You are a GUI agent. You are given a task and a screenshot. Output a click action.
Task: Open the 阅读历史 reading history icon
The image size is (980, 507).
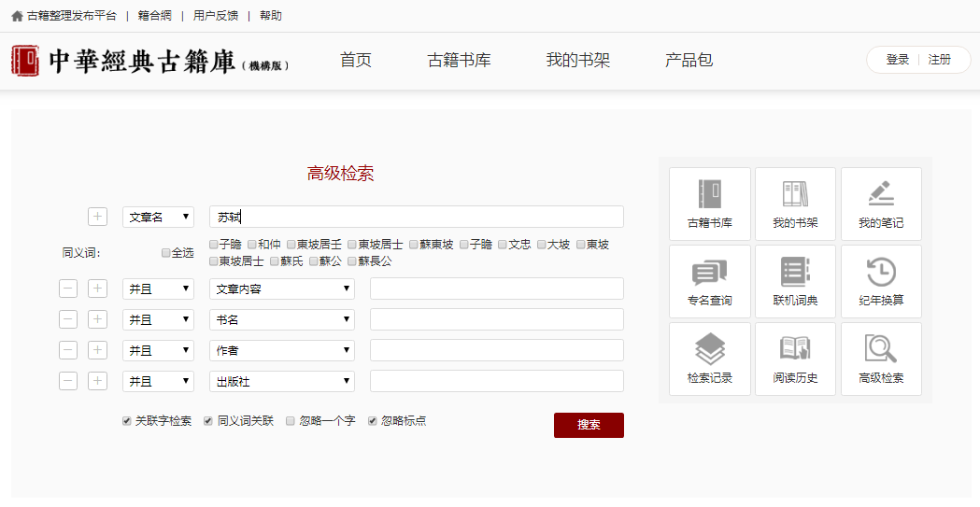795,359
